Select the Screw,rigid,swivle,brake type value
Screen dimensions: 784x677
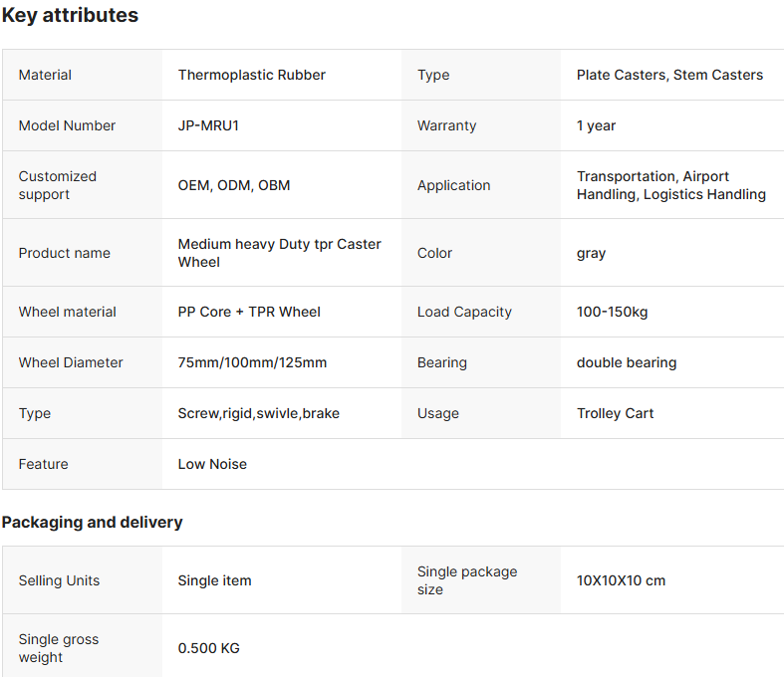coord(258,414)
